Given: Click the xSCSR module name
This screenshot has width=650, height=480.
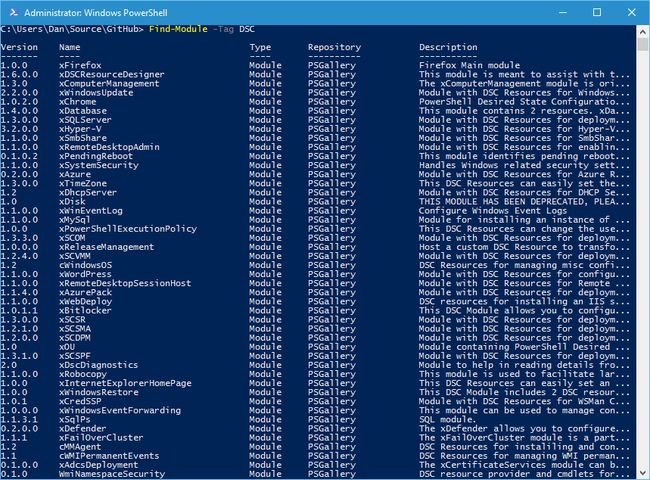Looking at the screenshot, I should pos(72,320).
